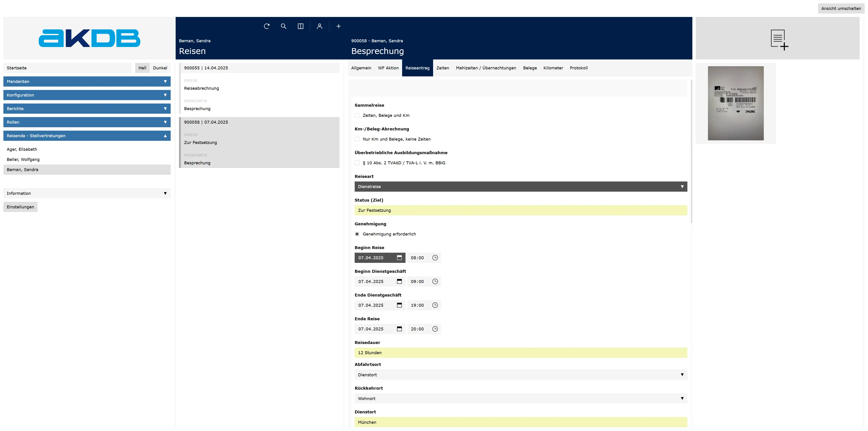Open the receipt image thumbnail

coord(736,103)
